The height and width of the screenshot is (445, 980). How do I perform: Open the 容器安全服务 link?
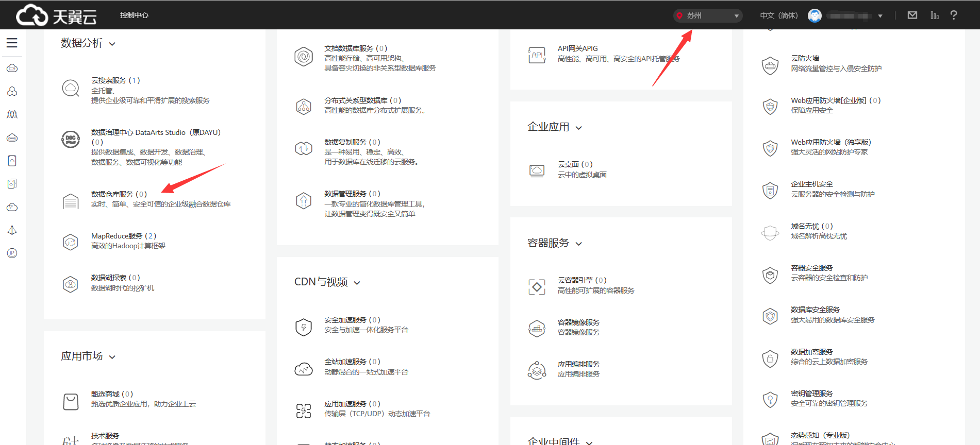pyautogui.click(x=812, y=268)
